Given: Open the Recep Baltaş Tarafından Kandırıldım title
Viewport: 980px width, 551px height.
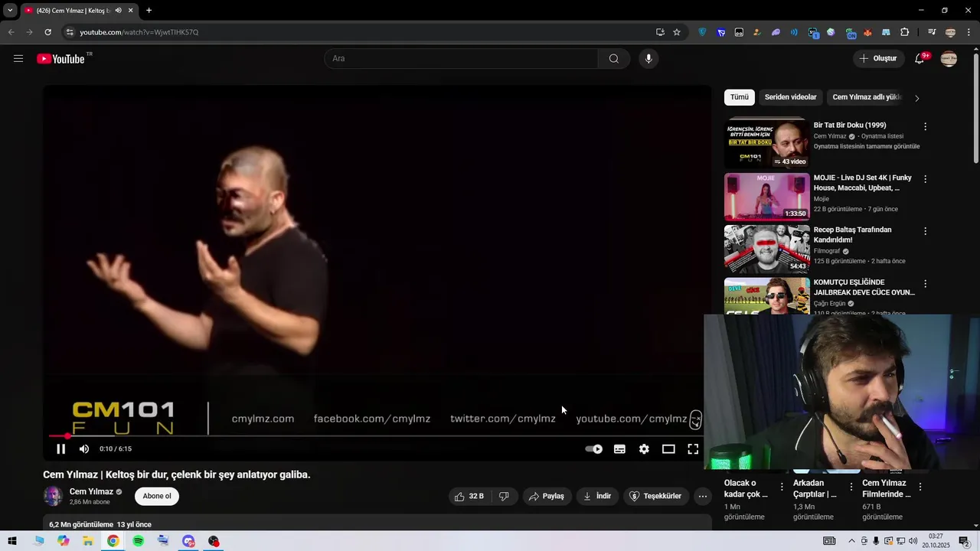Looking at the screenshot, I should 852,235.
